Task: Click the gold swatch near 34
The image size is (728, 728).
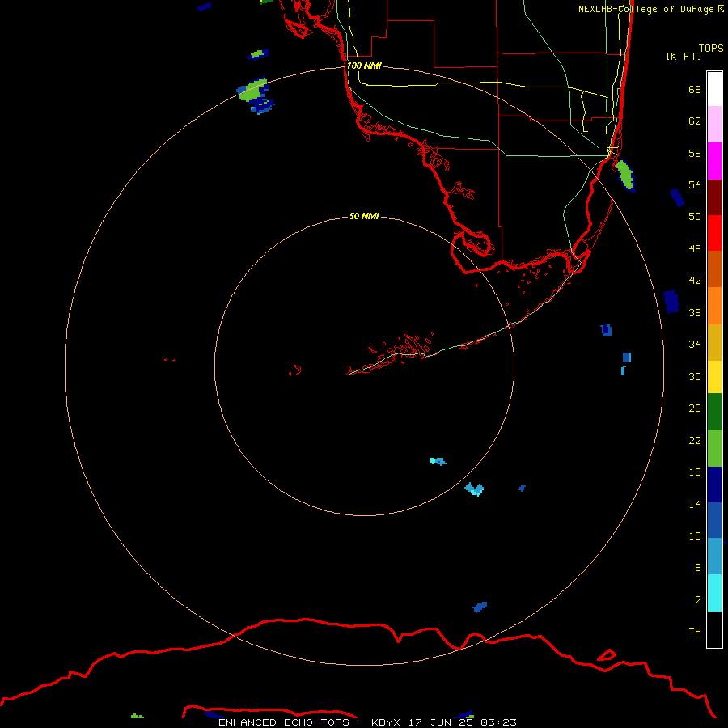Action: click(714, 342)
